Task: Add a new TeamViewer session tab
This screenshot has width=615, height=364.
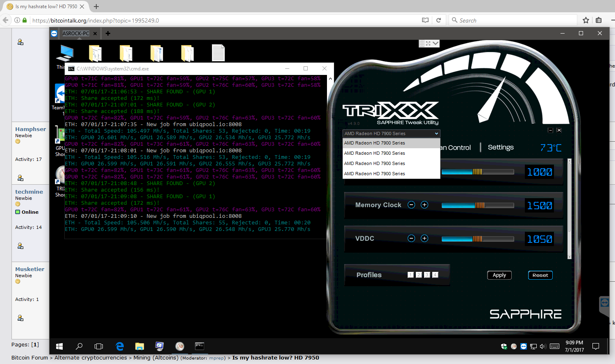Action: (108, 33)
